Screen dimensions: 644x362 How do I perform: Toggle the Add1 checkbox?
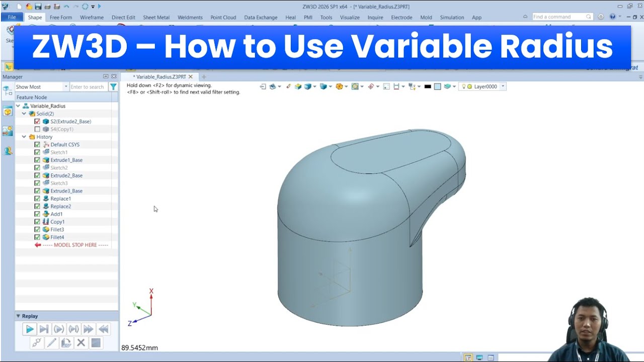pos(37,214)
